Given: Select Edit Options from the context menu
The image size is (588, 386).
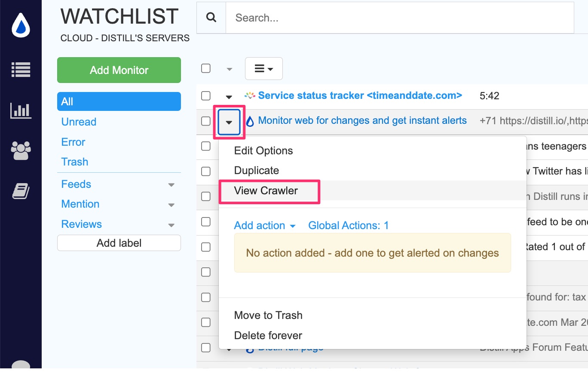Looking at the screenshot, I should click(x=263, y=150).
